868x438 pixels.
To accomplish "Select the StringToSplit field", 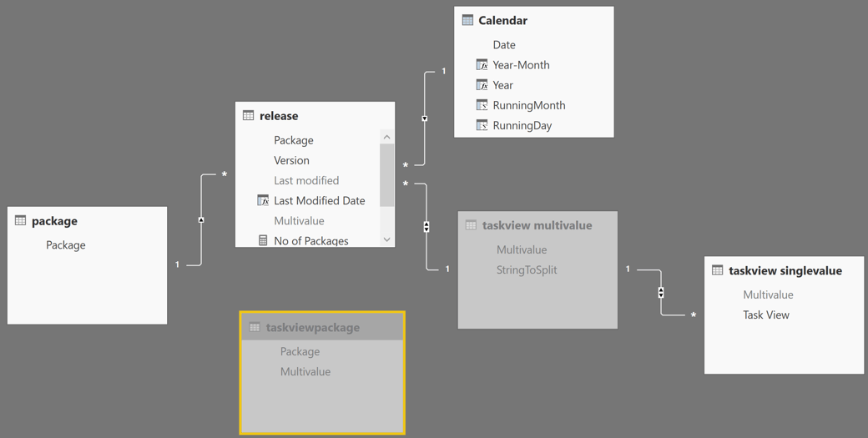I will coord(526,269).
